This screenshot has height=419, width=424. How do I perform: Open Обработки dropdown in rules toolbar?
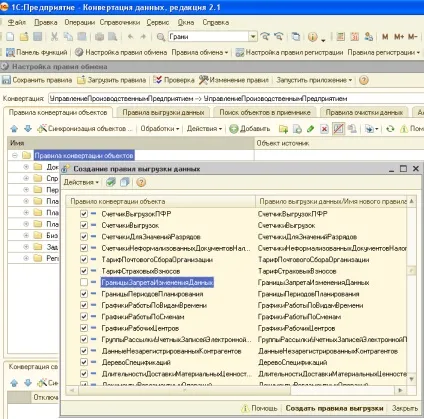pyautogui.click(x=160, y=129)
